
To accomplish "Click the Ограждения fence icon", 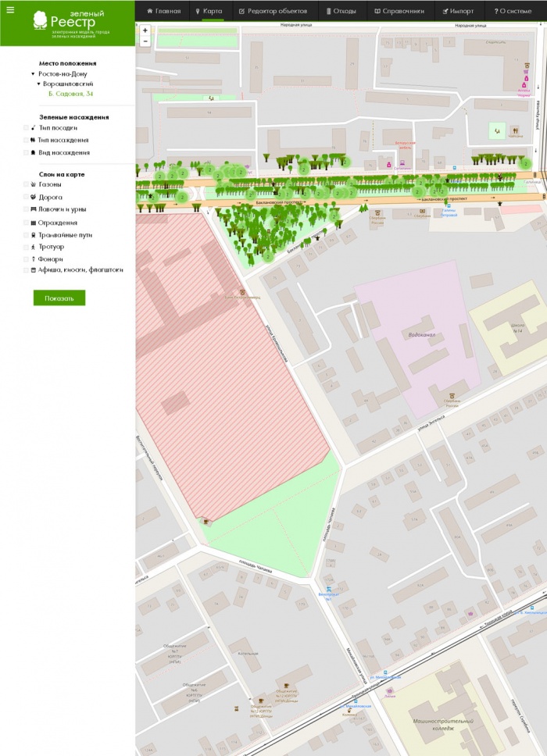I will 34,223.
